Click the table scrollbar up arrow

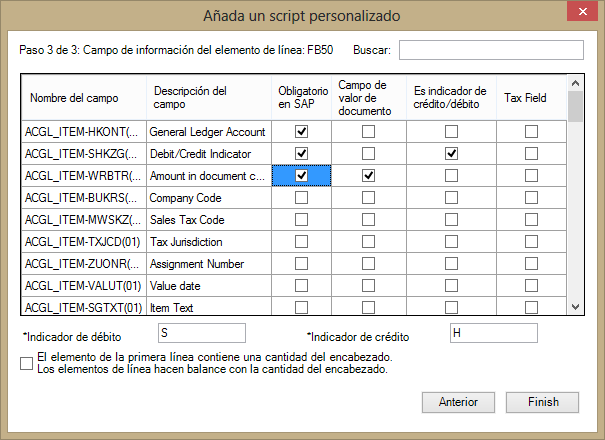(x=575, y=83)
